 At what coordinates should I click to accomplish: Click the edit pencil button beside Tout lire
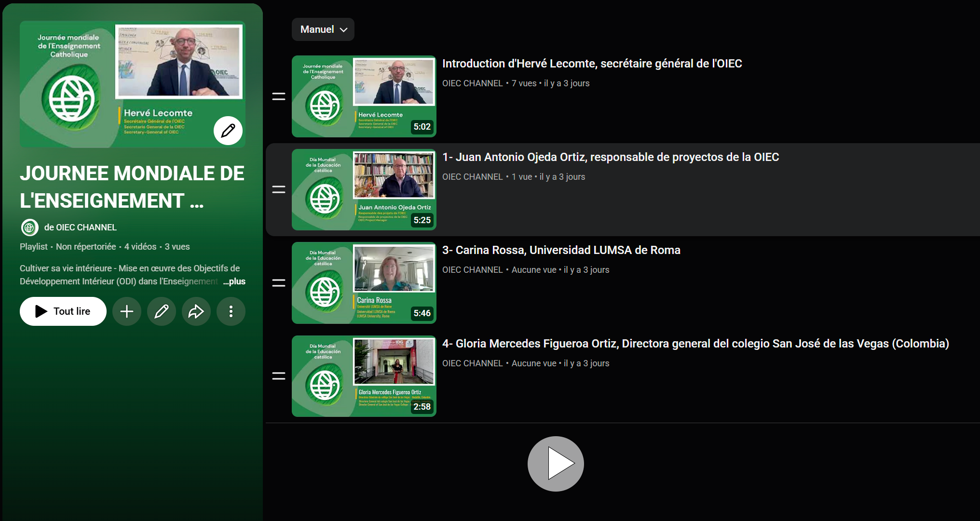click(162, 311)
